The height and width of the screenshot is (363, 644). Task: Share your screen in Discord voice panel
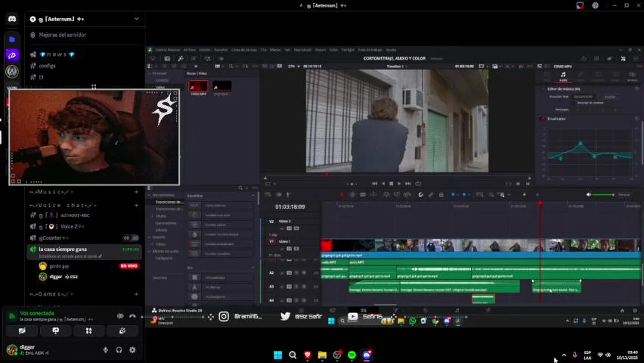click(55, 331)
